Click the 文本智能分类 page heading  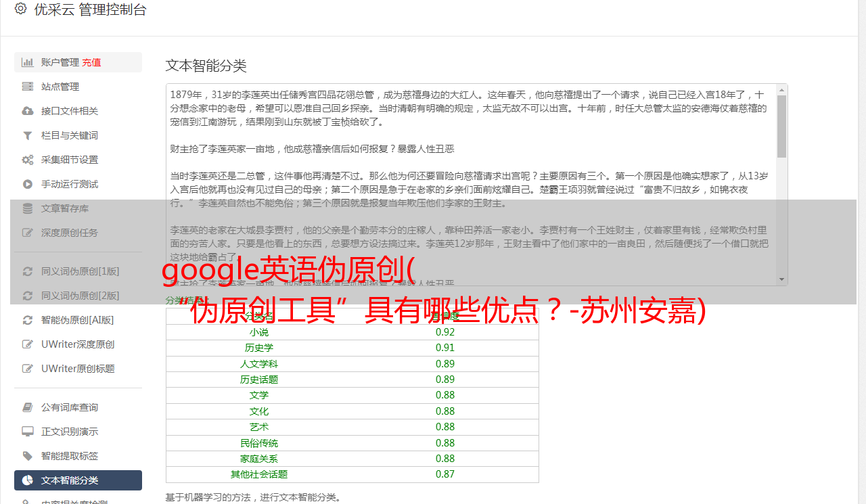(x=206, y=66)
